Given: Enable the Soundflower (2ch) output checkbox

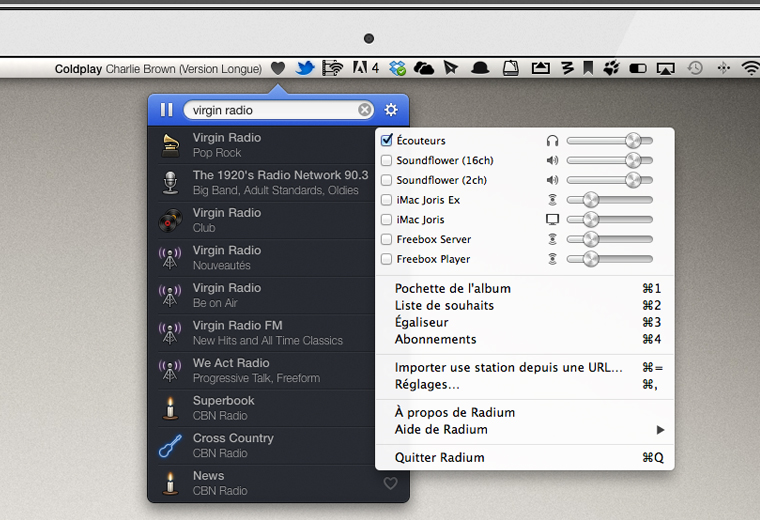Looking at the screenshot, I should pyautogui.click(x=386, y=180).
